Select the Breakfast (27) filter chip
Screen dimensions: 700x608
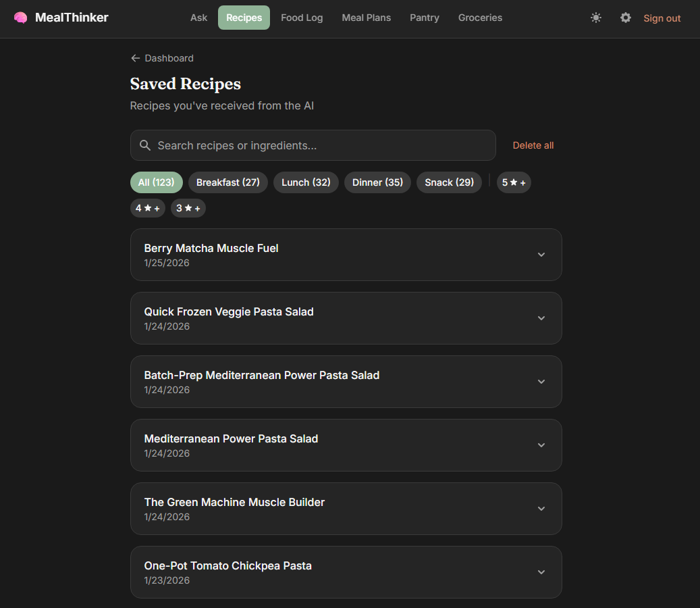click(x=227, y=182)
